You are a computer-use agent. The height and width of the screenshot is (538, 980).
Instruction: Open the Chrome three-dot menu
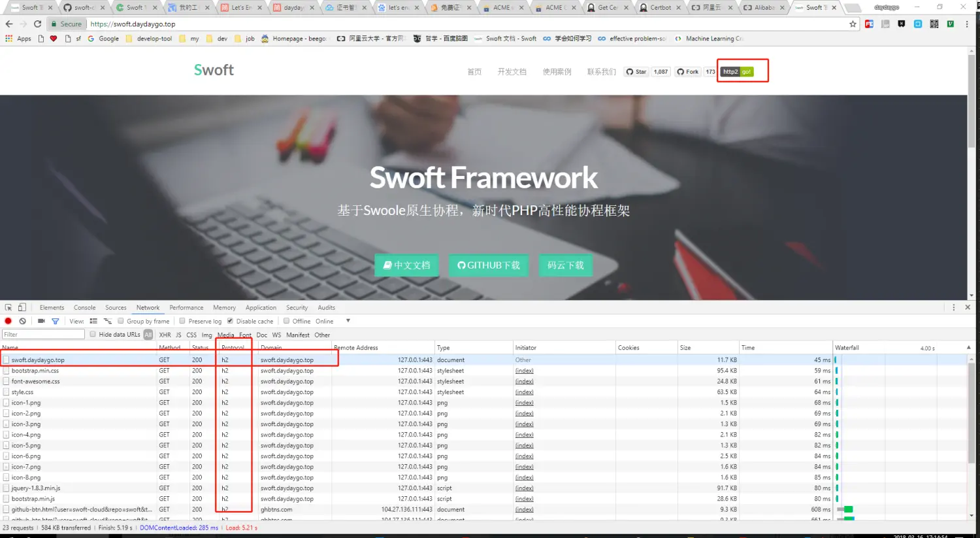967,24
